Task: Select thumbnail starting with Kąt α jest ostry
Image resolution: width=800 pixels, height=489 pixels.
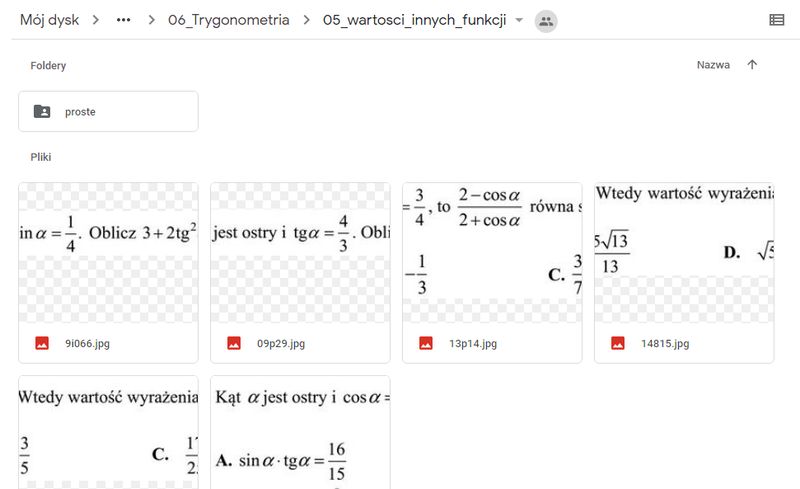Action: point(300,432)
